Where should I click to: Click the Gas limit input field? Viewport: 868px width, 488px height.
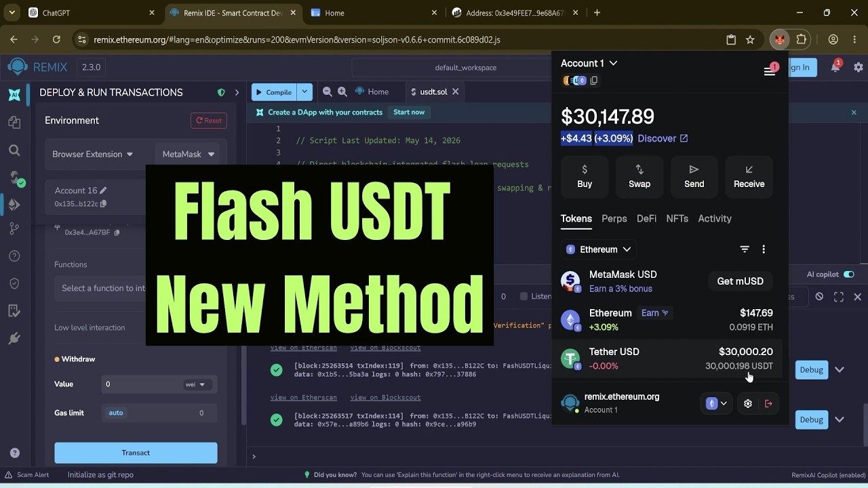point(159,413)
